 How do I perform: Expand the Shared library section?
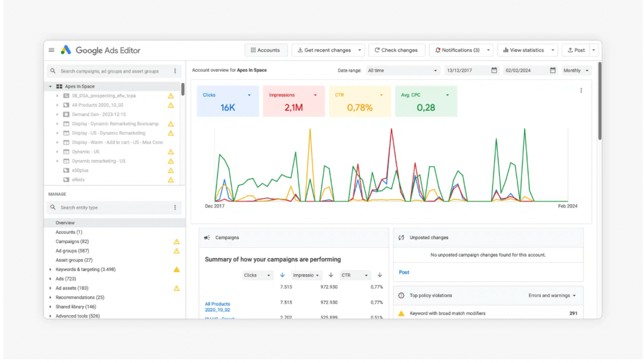tap(50, 306)
